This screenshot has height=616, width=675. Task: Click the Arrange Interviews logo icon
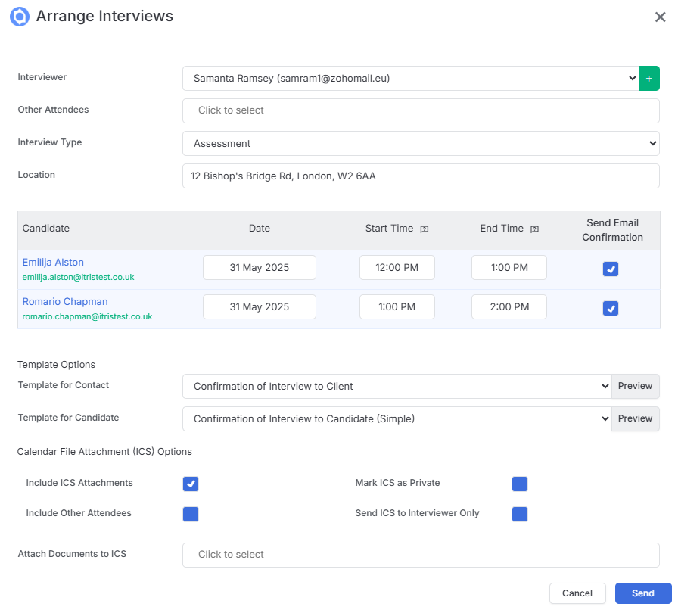pos(20,17)
